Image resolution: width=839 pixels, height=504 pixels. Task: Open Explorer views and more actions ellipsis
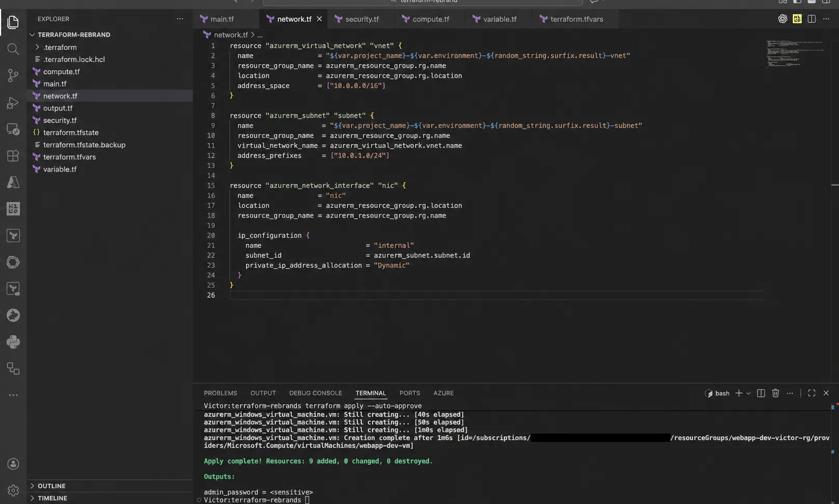click(x=180, y=19)
